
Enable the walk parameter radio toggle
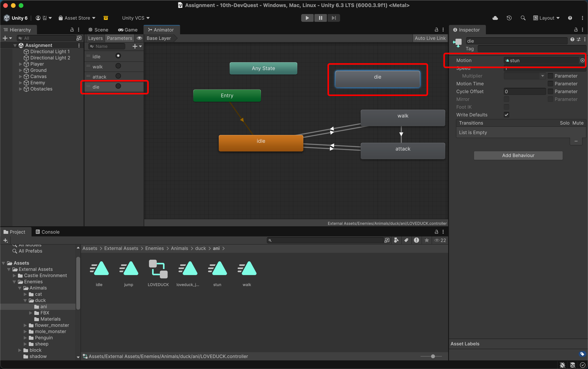[118, 66]
